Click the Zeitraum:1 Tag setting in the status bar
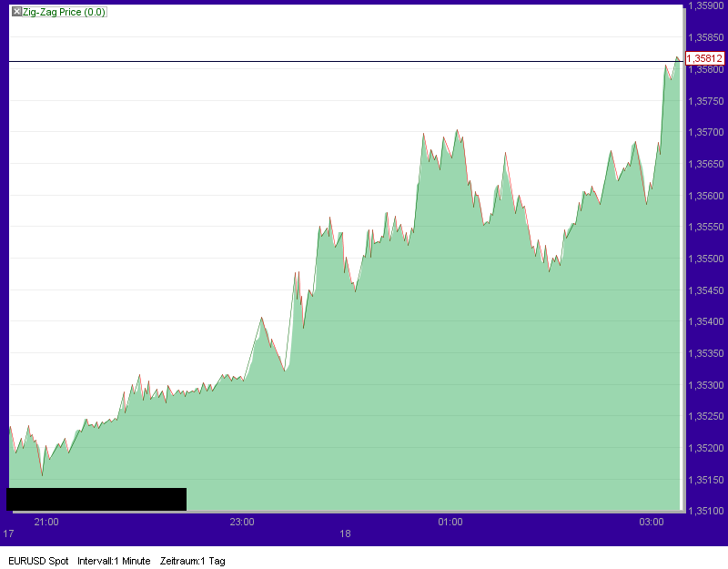Screen dimensions: 728x569 (x=191, y=562)
